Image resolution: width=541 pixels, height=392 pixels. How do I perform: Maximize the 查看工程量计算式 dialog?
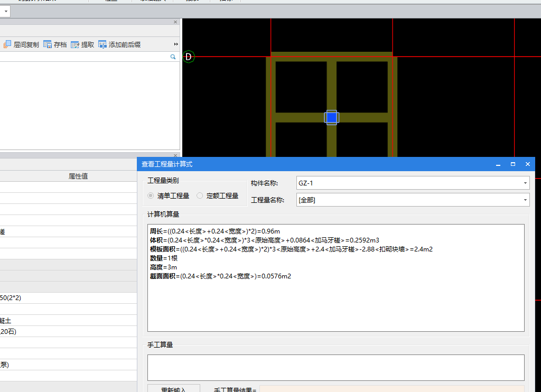(512, 164)
